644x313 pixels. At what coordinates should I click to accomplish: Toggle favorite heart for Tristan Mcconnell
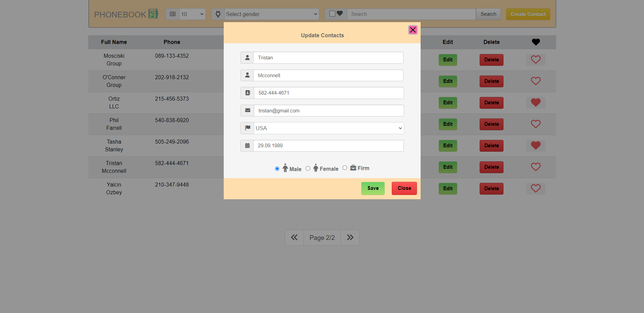(x=536, y=167)
